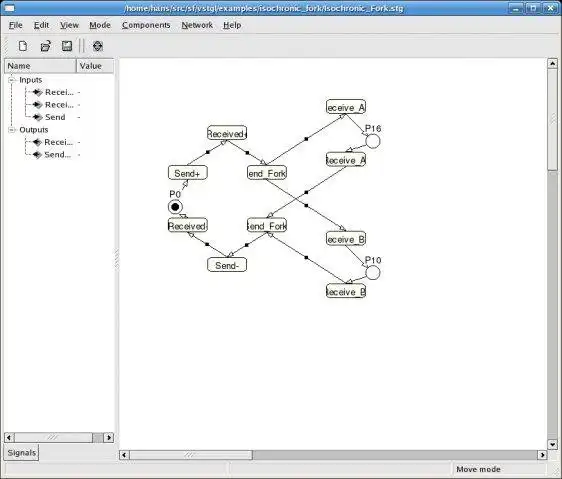
Task: Select the Received transition below place P0
Action: [x=187, y=226]
